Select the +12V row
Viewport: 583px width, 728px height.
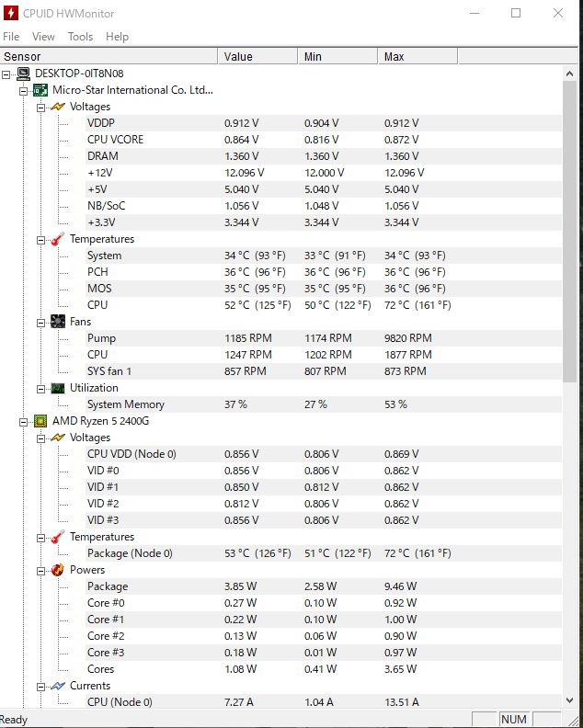point(324,173)
